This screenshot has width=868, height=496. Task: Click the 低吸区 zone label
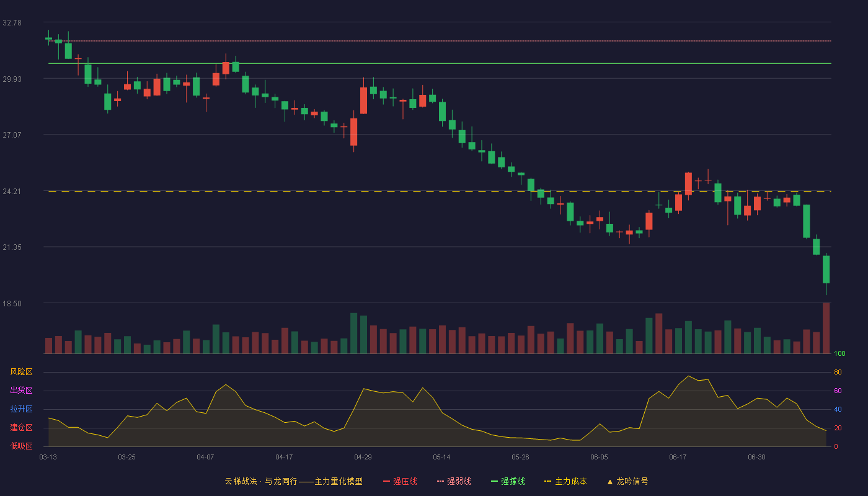pyautogui.click(x=21, y=446)
